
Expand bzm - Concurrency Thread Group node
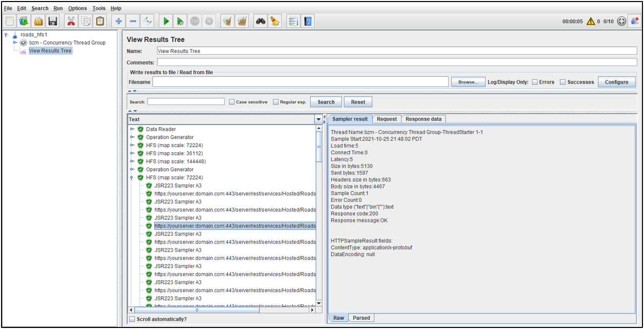click(x=15, y=43)
